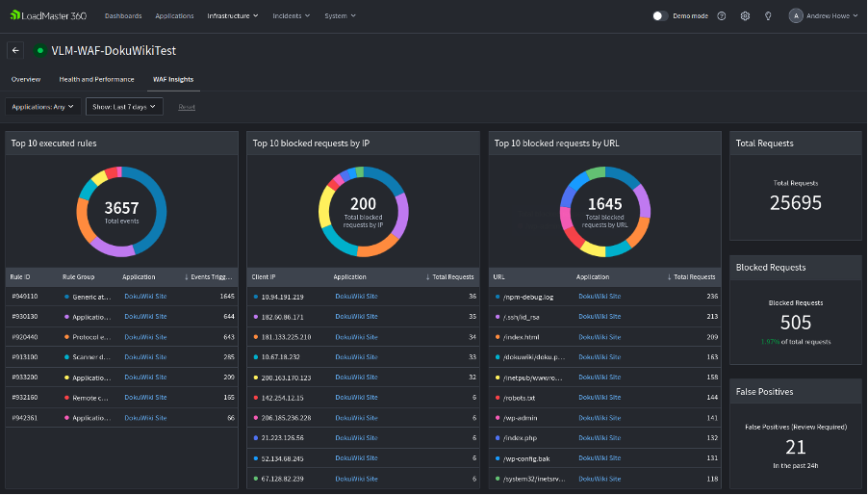Viewport: 868px width, 495px height.
Task: Expand the Incidents menu
Action: (291, 15)
